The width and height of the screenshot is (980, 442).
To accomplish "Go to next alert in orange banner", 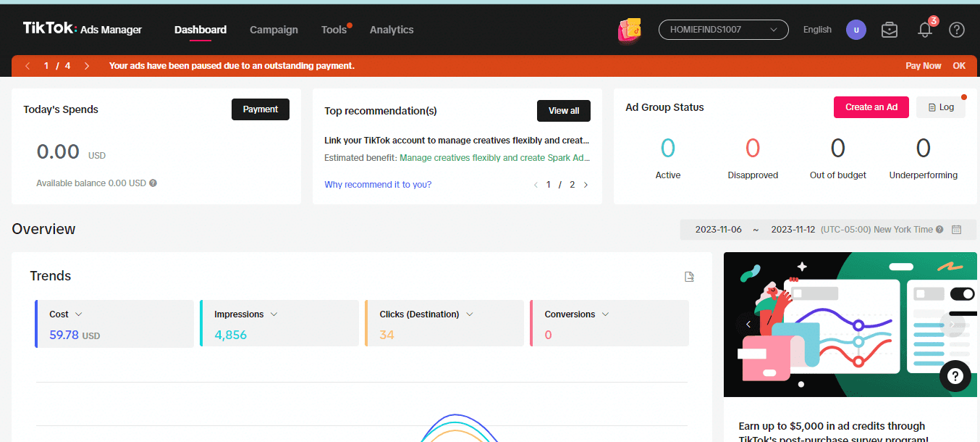I will [x=87, y=66].
